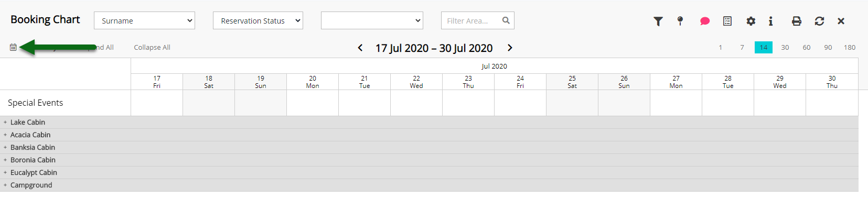Switch to the 7 day view
868x200 pixels.
coord(742,47)
